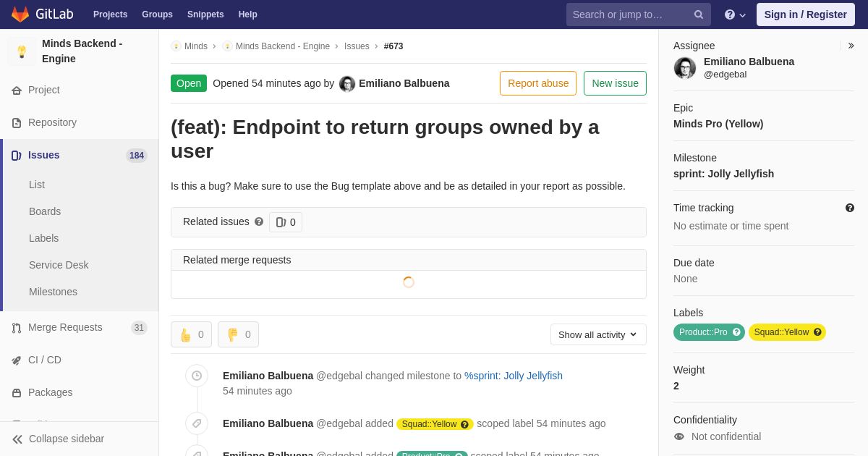This screenshot has width=868, height=456.
Task: Click the Minds Backend Engine lightbulb avatar
Action: tap(22, 51)
